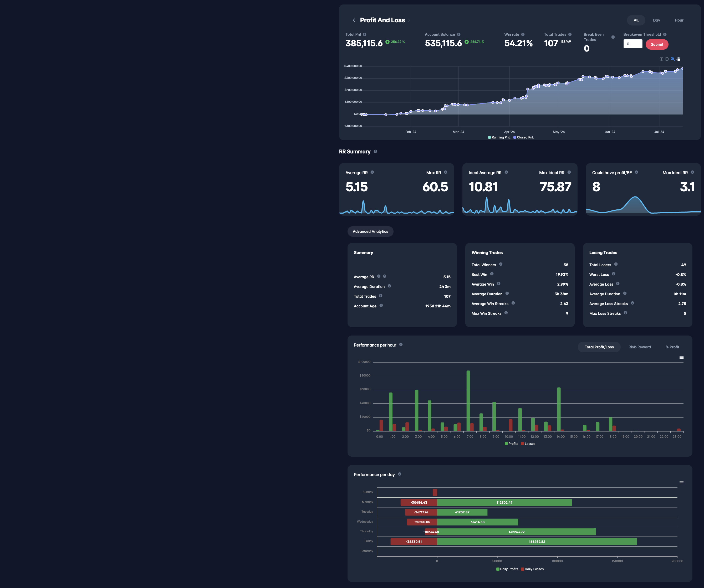This screenshot has width=704, height=588.
Task: Click the info icon next to Best Win
Action: tap(492, 274)
